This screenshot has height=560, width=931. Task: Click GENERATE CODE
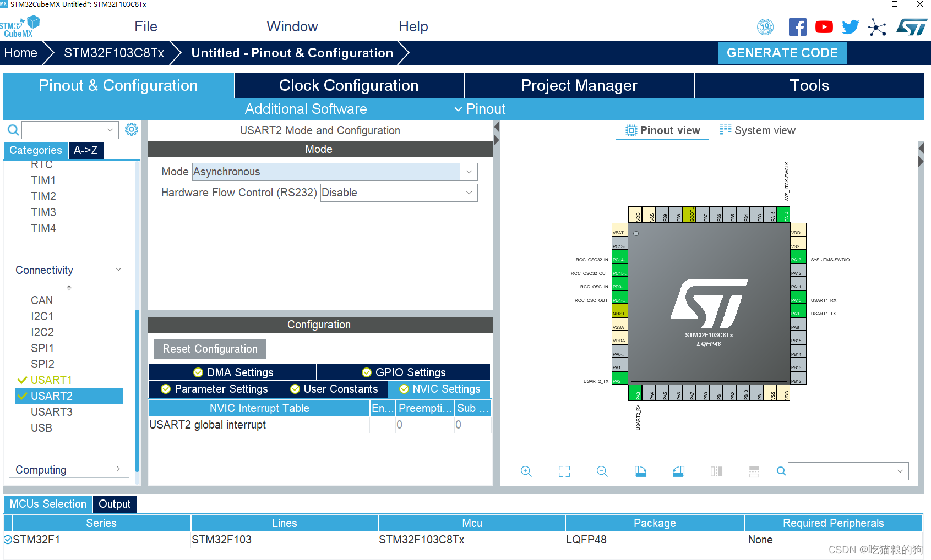click(x=782, y=53)
